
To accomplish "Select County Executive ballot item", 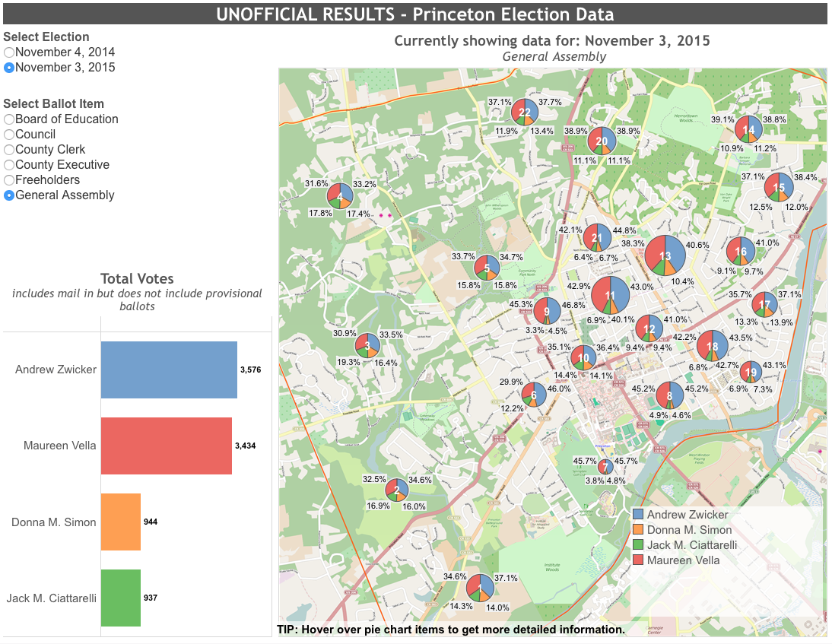I will pos(9,165).
